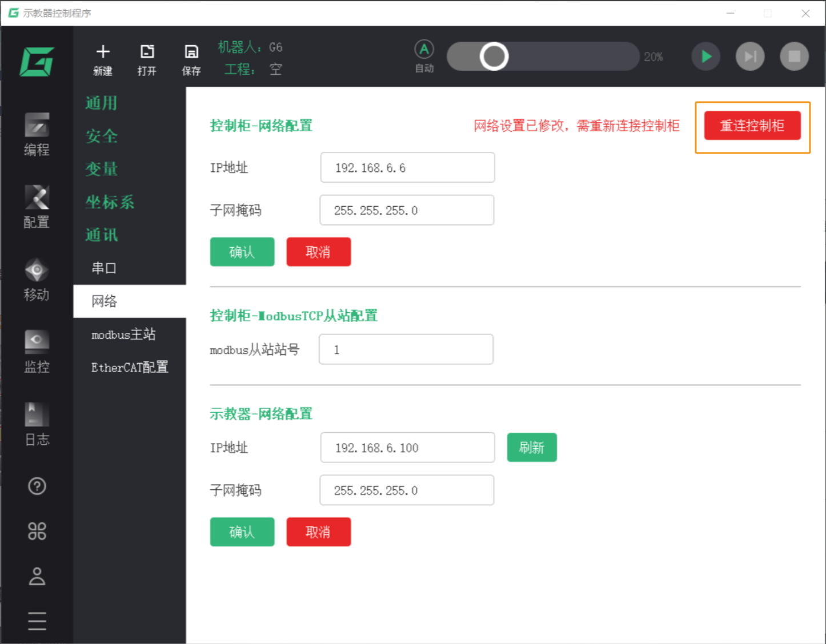Save the project with 保存
826x644 pixels.
click(x=191, y=60)
